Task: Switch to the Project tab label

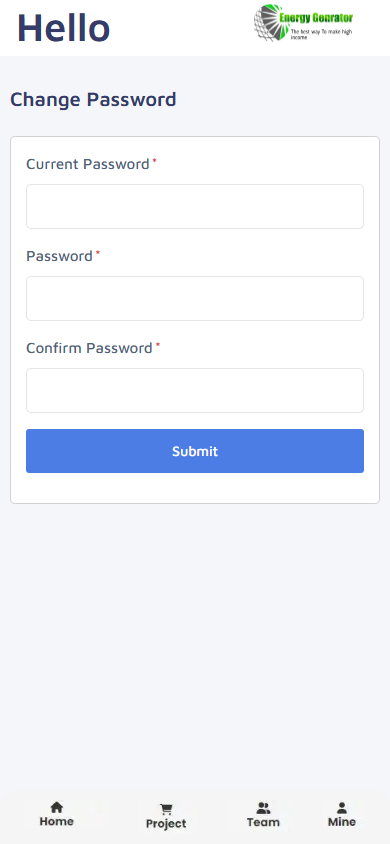Action: 166,824
